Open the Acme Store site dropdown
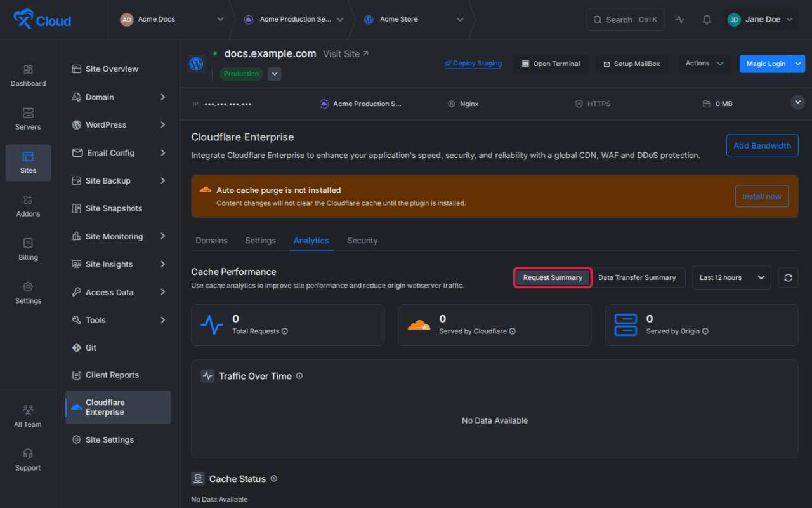The width and height of the screenshot is (812, 508). pos(414,20)
